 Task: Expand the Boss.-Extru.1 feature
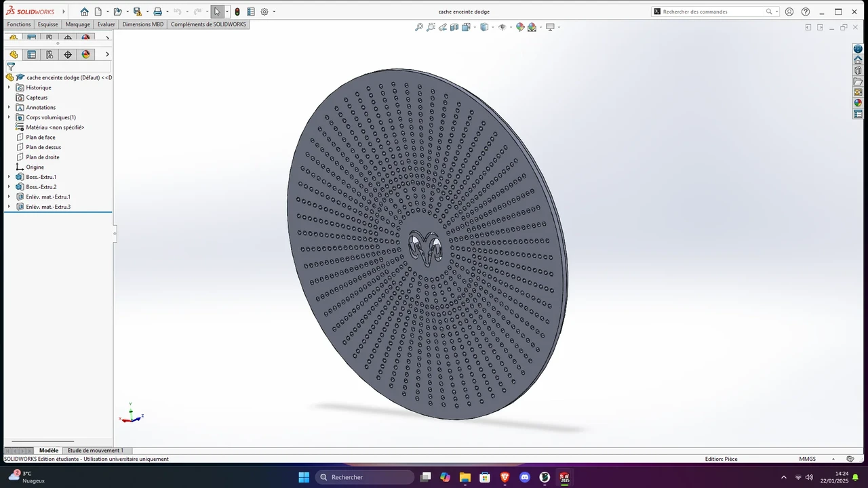tap(9, 177)
